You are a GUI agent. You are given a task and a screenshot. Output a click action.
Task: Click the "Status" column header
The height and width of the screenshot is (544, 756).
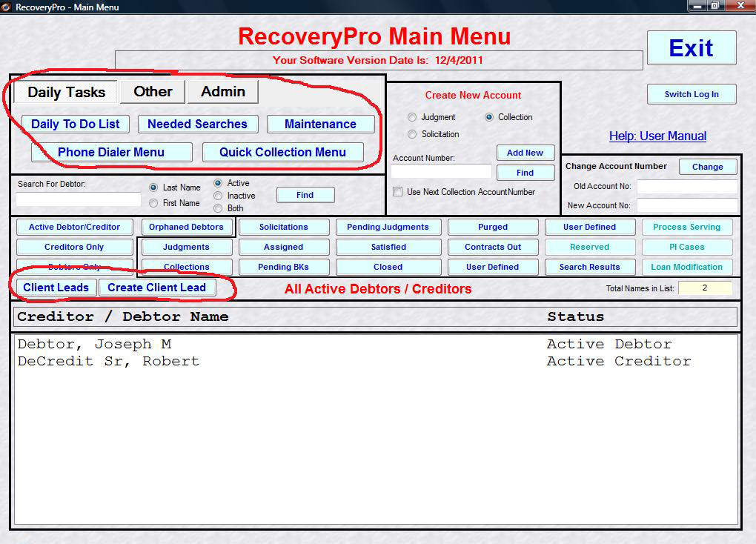(x=575, y=316)
